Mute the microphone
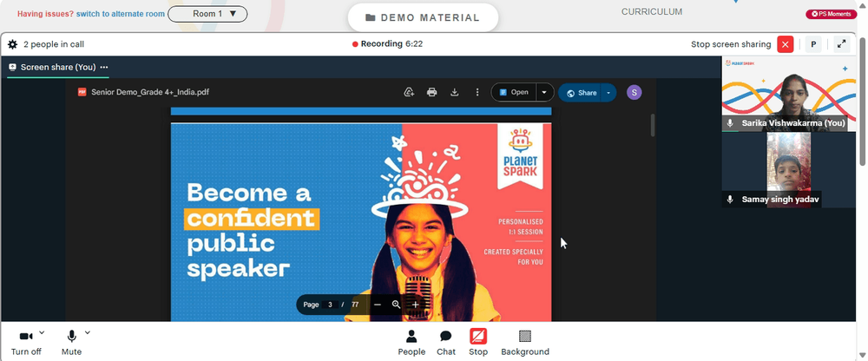 pyautogui.click(x=71, y=343)
